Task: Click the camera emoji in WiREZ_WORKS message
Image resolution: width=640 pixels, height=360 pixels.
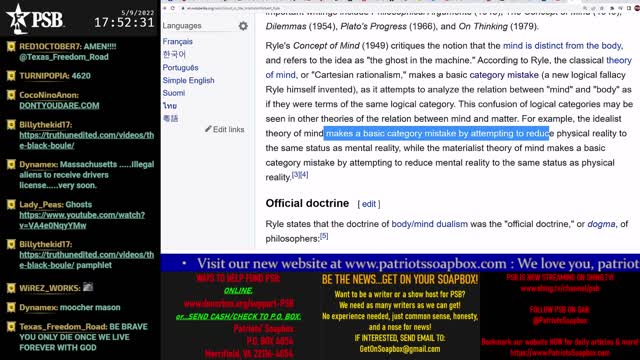Action: 88,287
